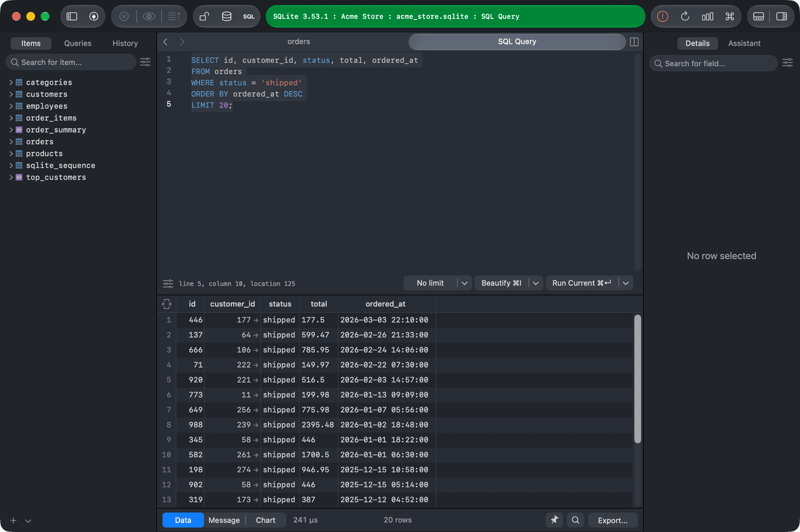Toggle the left sidebar panel icon
This screenshot has width=800, height=532.
click(x=72, y=16)
